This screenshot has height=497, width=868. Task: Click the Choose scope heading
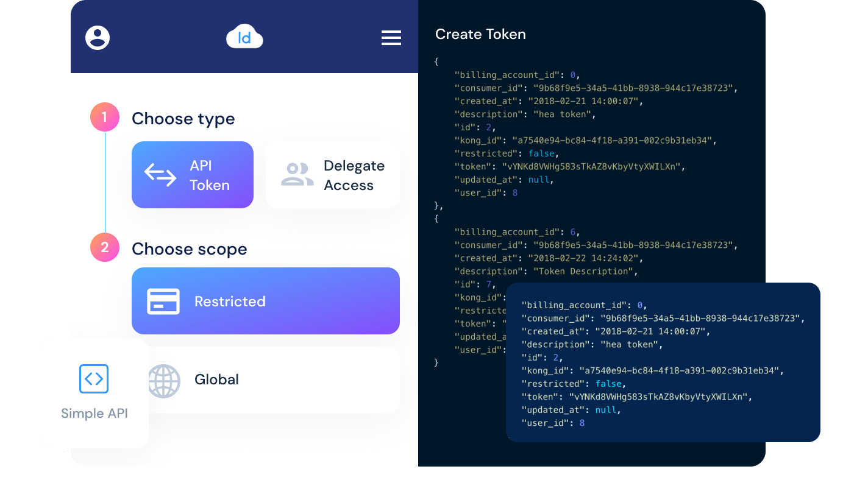(x=189, y=249)
